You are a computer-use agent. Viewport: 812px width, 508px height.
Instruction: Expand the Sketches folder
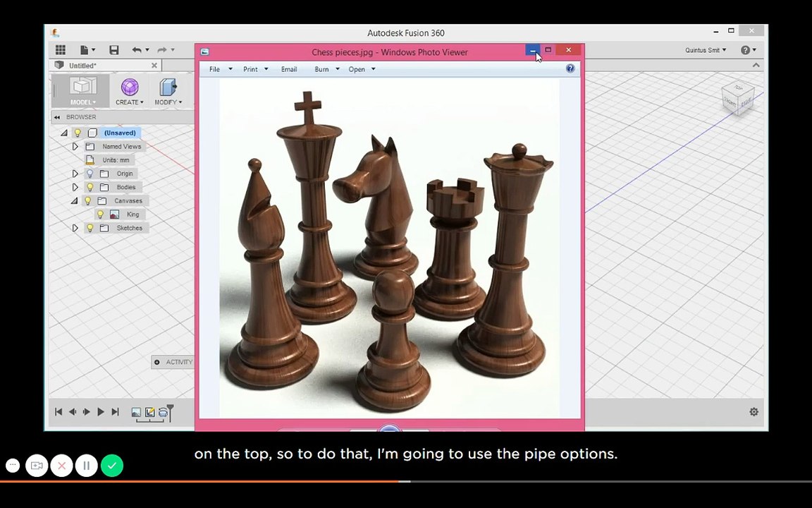[75, 228]
